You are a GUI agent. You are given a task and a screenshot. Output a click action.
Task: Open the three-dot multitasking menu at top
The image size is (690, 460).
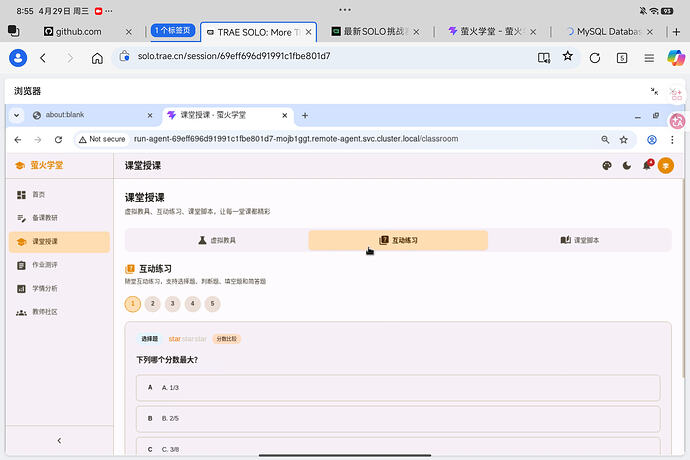coord(345,10)
